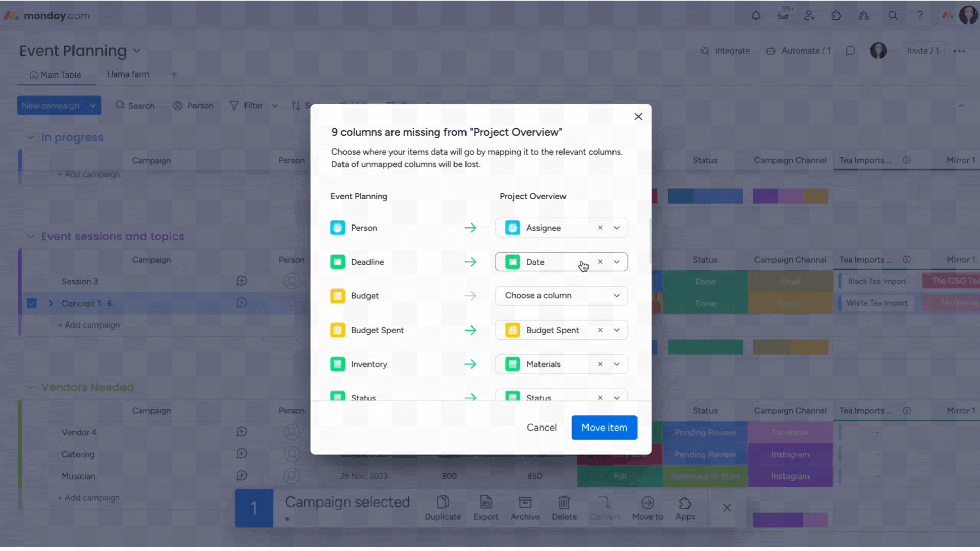The width and height of the screenshot is (980, 551).
Task: Open Event Planning board title dropdown
Action: click(x=137, y=51)
